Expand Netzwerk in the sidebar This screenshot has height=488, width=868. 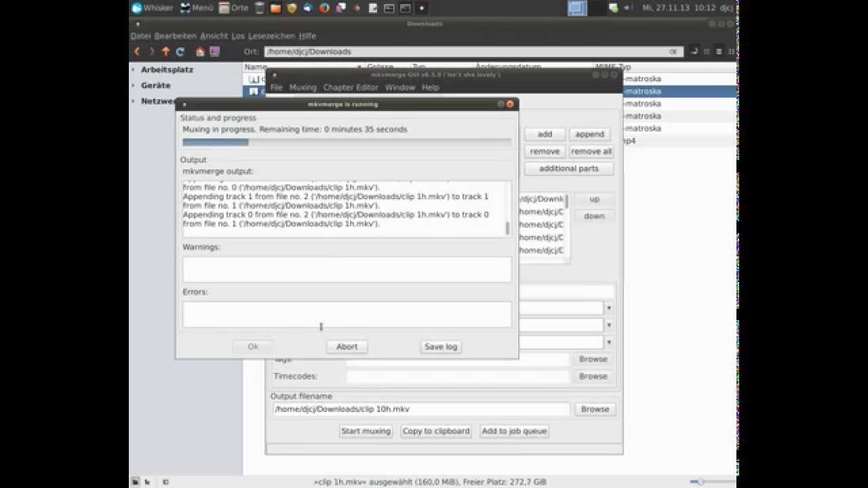[133, 101]
